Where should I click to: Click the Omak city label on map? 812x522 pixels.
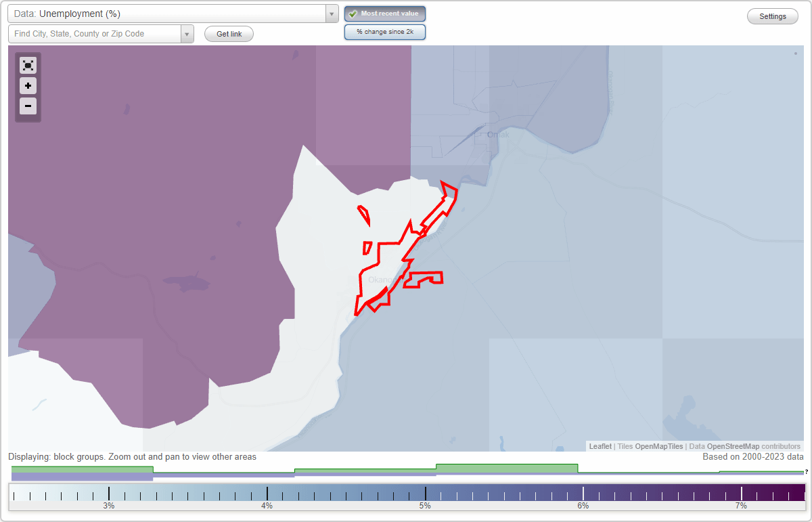pos(498,134)
